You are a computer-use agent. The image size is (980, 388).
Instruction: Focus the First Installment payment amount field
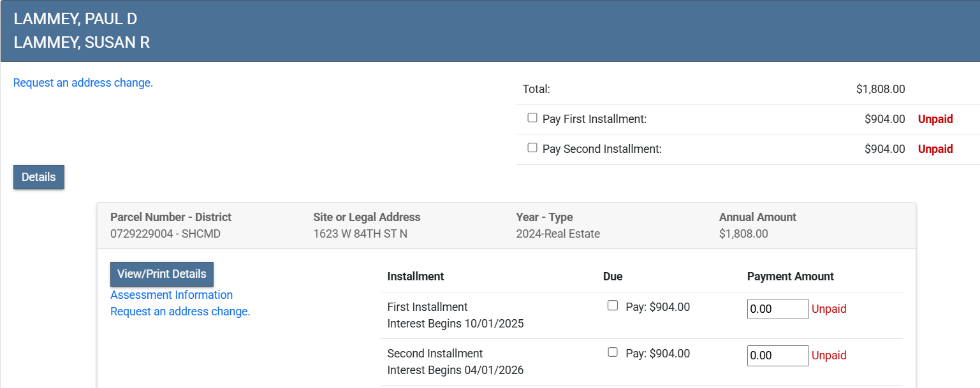tap(777, 309)
